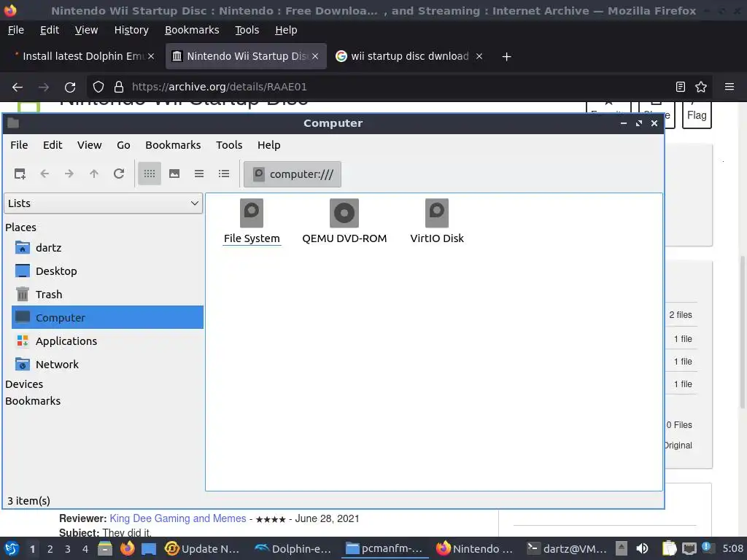The height and width of the screenshot is (560, 747).
Task: Toggle Firefox reader view
Action: coord(681,87)
